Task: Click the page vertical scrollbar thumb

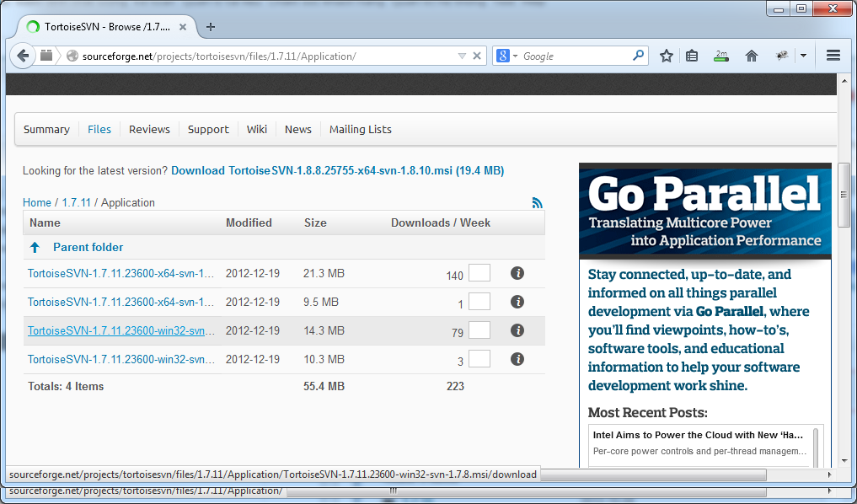Action: click(844, 195)
